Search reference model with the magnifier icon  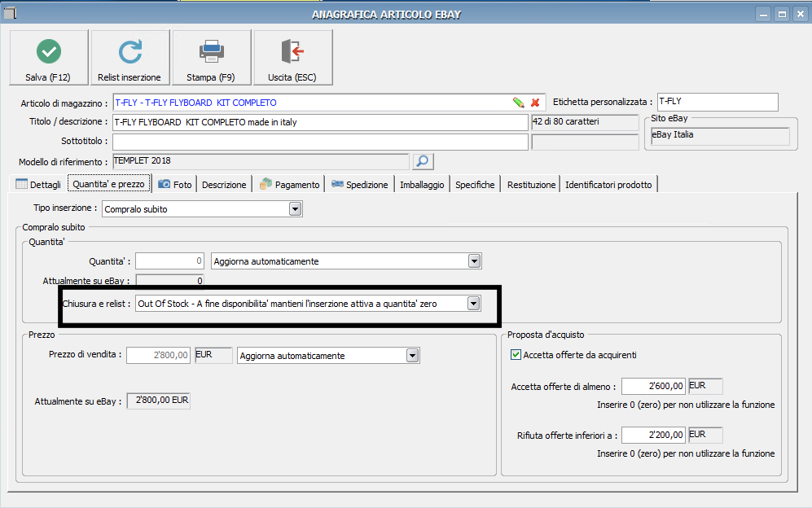pyautogui.click(x=423, y=161)
